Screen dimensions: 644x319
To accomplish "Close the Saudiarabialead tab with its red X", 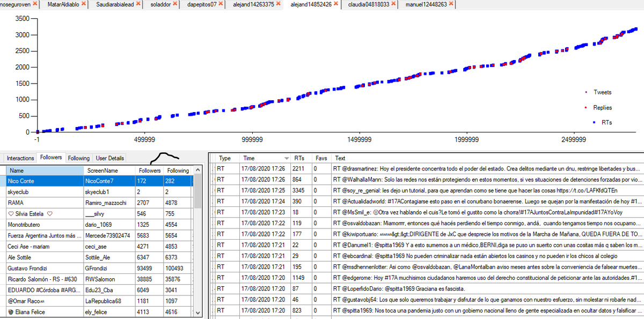I will 138,4.
